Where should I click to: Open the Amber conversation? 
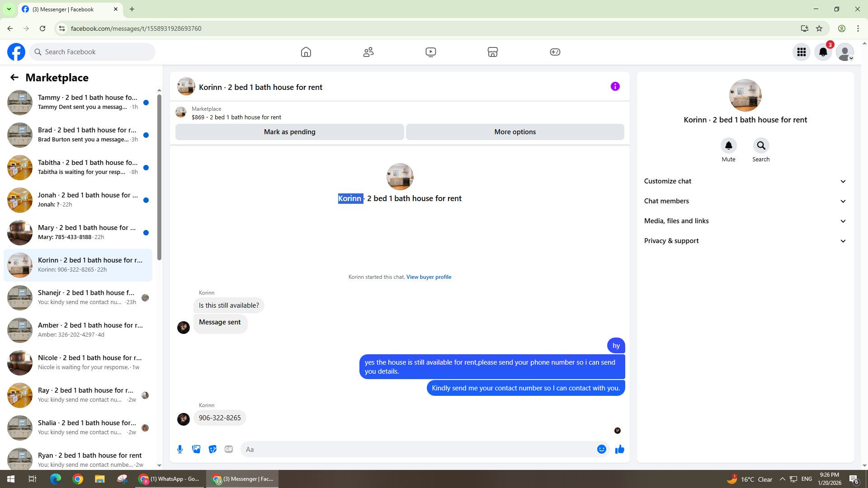click(x=78, y=330)
